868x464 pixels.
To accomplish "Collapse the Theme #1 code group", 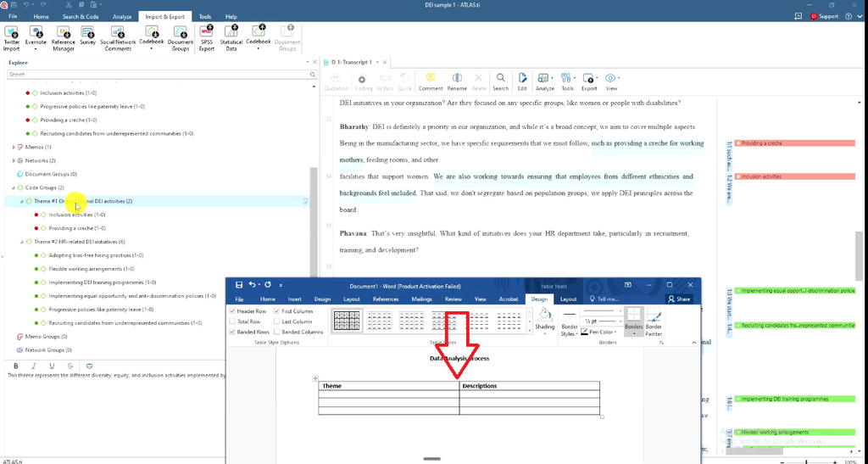I will [22, 201].
